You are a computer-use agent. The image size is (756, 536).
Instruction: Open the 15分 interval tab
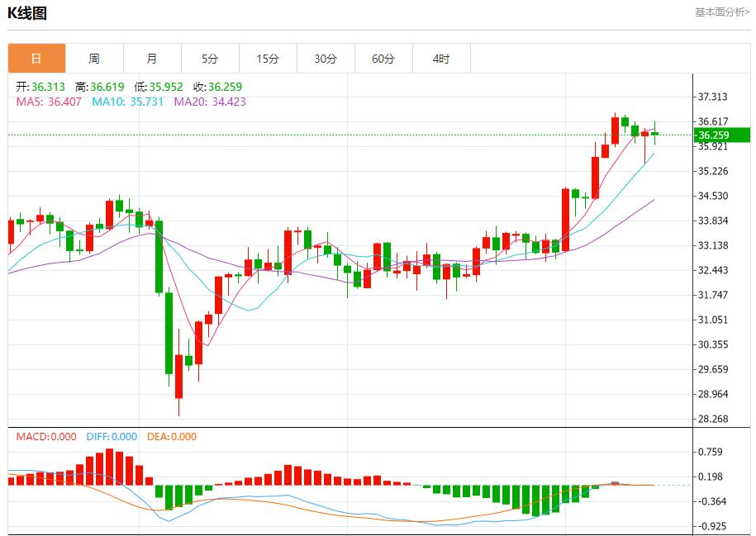pos(268,59)
